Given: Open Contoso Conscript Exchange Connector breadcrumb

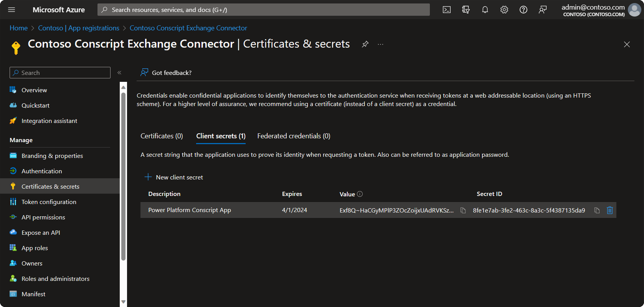Looking at the screenshot, I should click(x=188, y=28).
